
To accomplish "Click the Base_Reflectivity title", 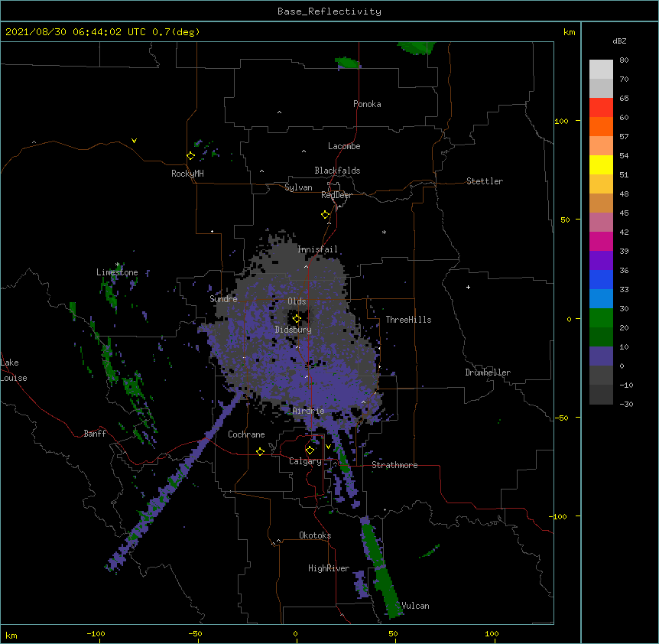I will pyautogui.click(x=329, y=11).
